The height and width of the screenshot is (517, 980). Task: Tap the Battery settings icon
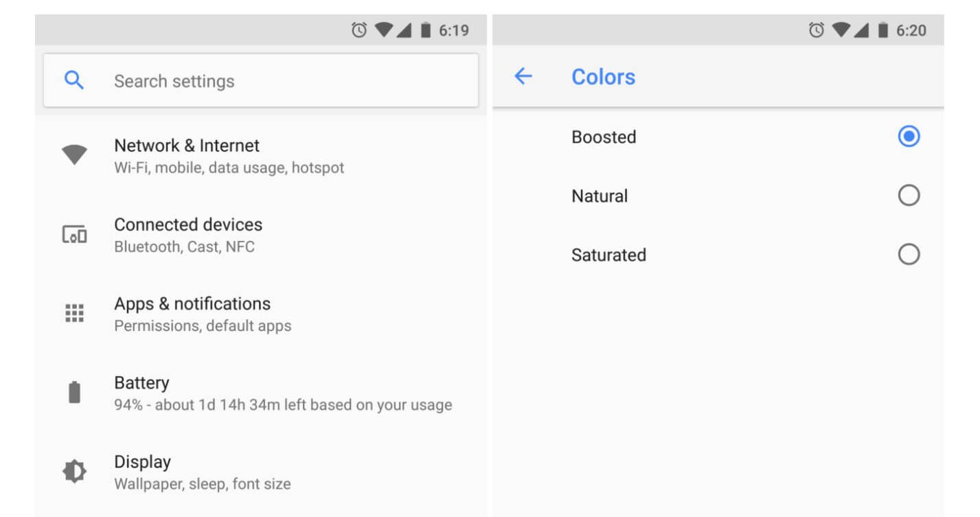pyautogui.click(x=74, y=393)
